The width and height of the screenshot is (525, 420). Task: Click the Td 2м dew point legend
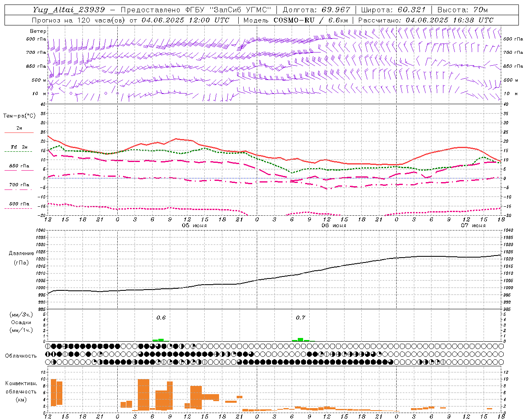19,147
